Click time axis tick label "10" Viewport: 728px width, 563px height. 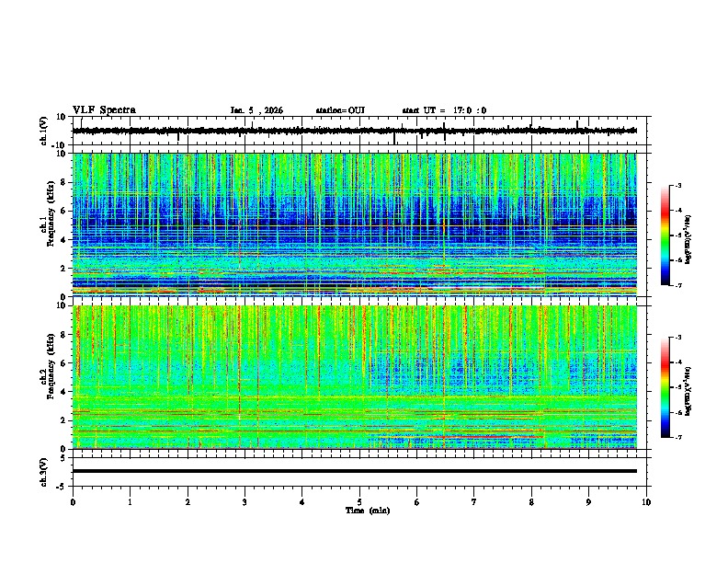click(646, 502)
